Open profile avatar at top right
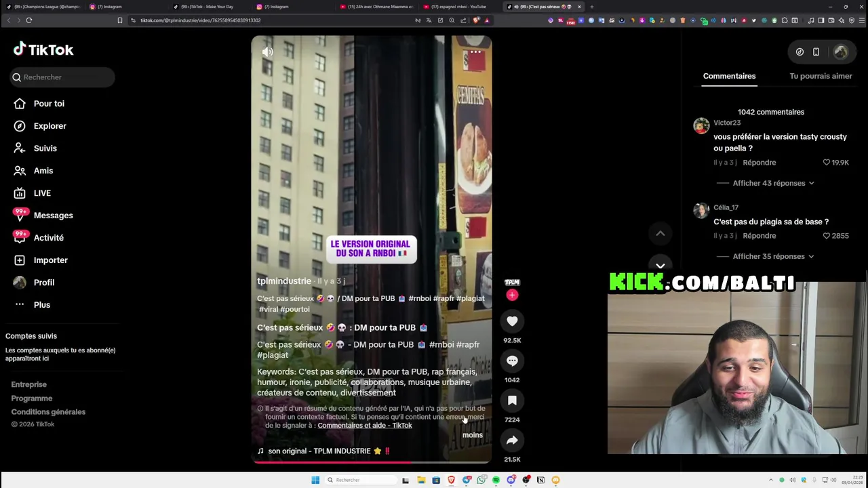The height and width of the screenshot is (488, 868). [841, 52]
